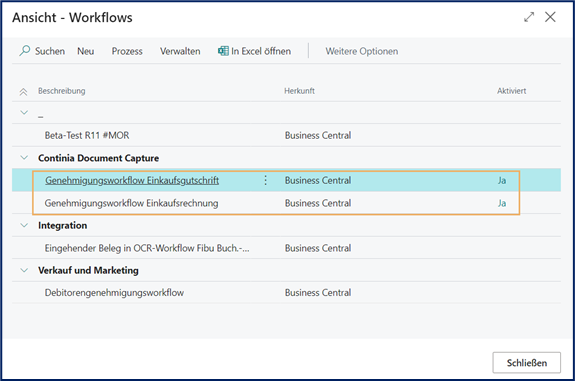Click Business Central in the Eingehender Beleg row
Screen dimensions: 575x381
click(x=318, y=248)
